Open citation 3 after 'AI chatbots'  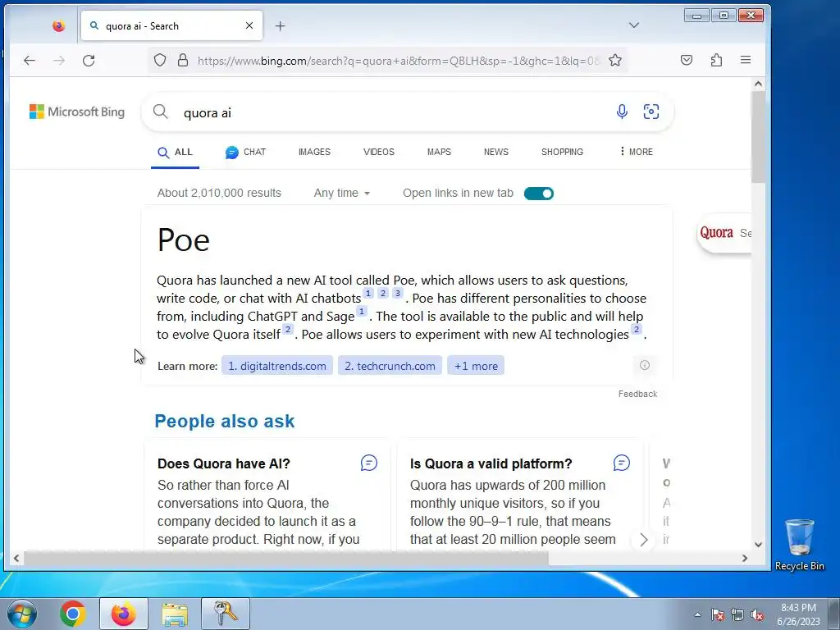[398, 293]
